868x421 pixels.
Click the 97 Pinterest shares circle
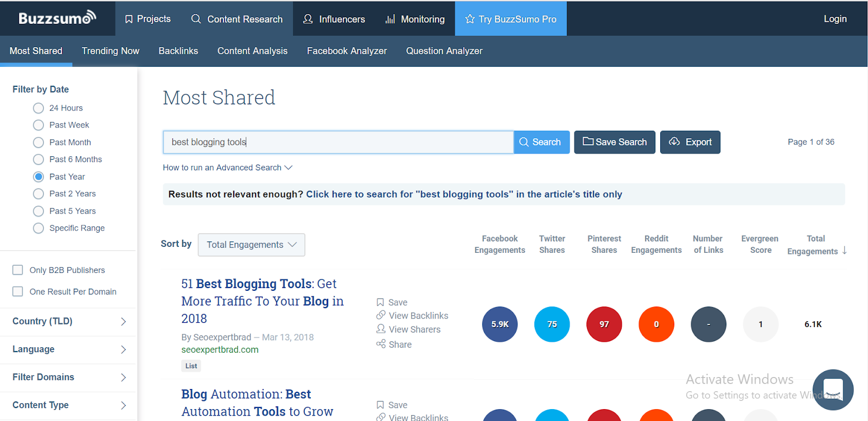click(604, 324)
